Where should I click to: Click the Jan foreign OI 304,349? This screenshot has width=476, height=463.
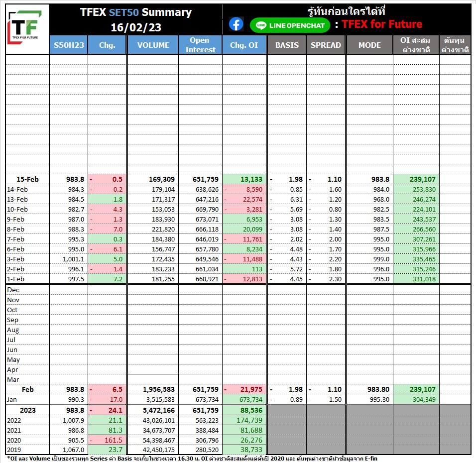424,400
